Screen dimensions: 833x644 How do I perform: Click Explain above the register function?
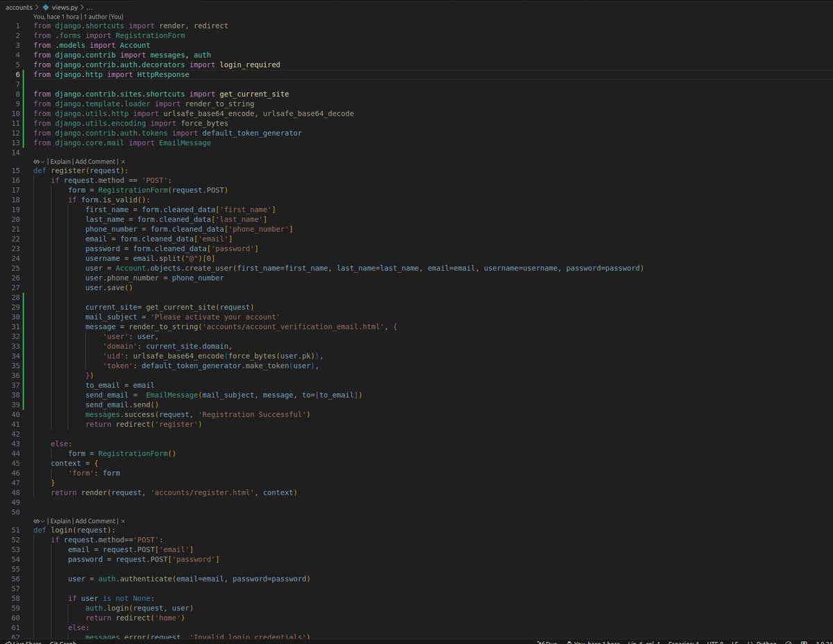tap(60, 161)
